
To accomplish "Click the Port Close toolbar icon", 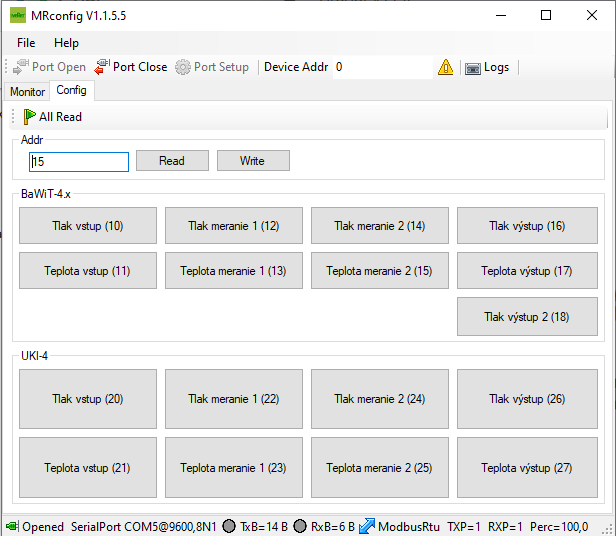I will coord(102,67).
